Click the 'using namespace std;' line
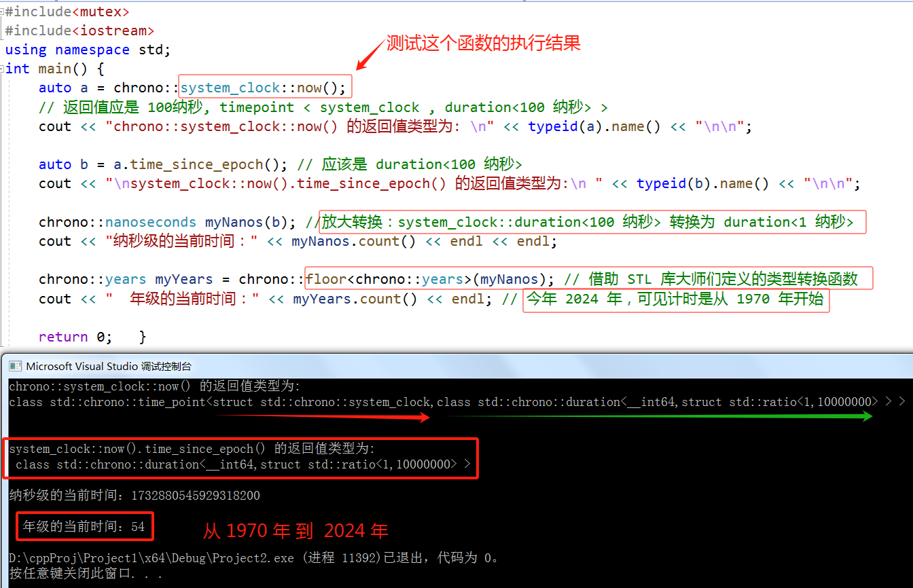 [x=88, y=50]
